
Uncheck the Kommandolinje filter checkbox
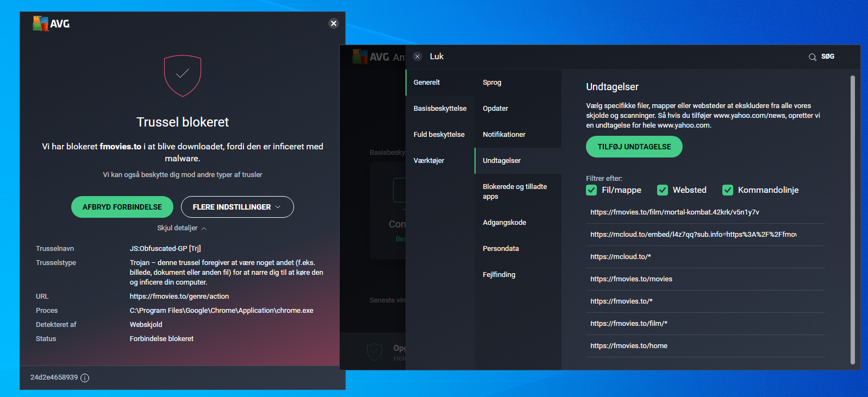point(728,190)
